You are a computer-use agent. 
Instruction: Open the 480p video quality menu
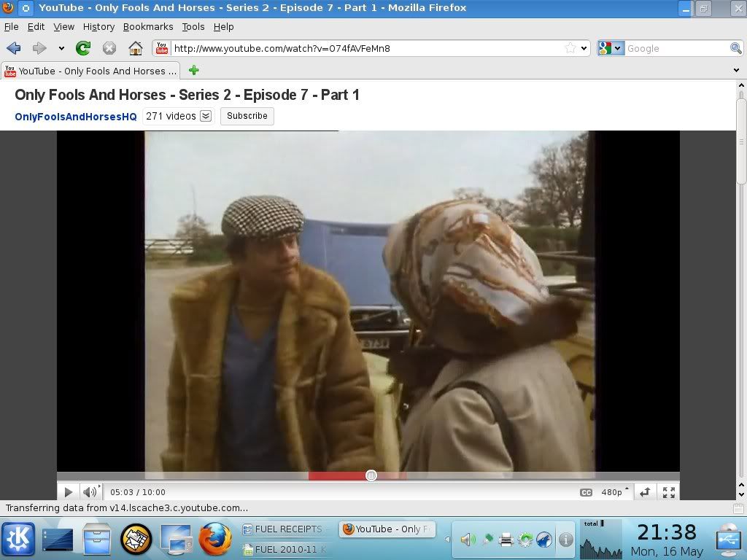(614, 492)
